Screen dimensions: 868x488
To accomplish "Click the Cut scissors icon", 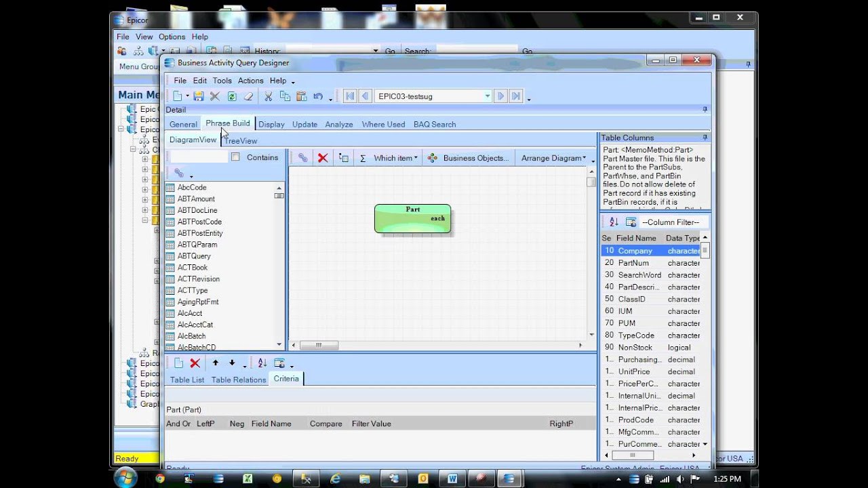I will pyautogui.click(x=269, y=96).
